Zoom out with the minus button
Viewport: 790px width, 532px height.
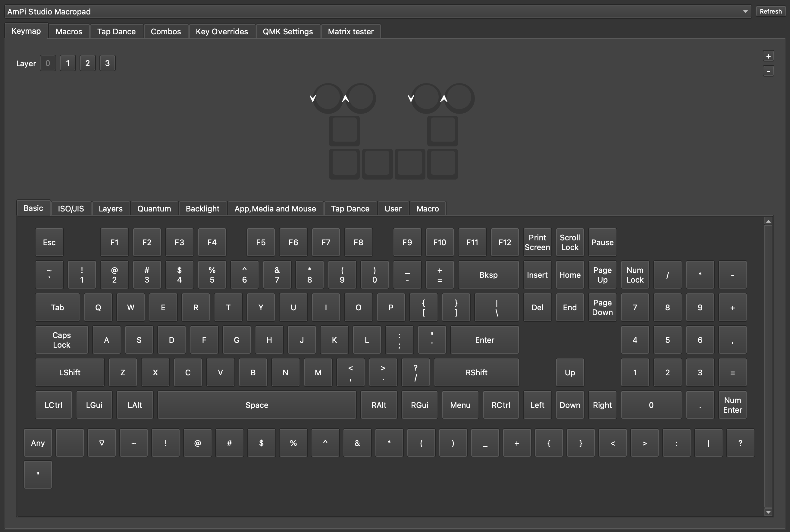[768, 71]
